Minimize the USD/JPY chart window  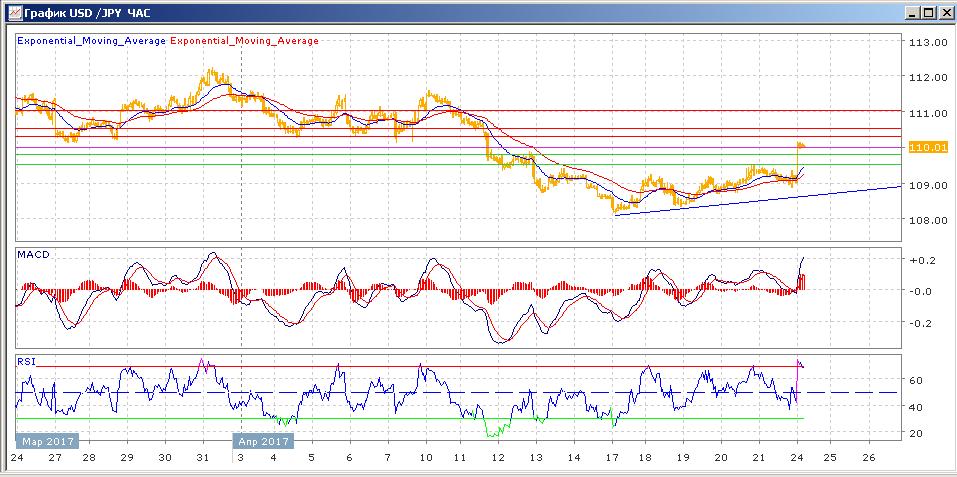[911, 12]
